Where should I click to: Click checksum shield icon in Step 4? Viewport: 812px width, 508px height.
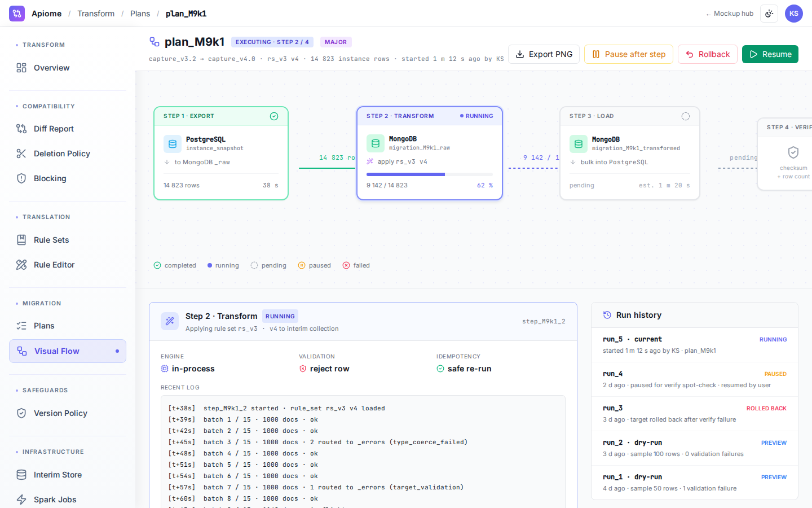(793, 152)
